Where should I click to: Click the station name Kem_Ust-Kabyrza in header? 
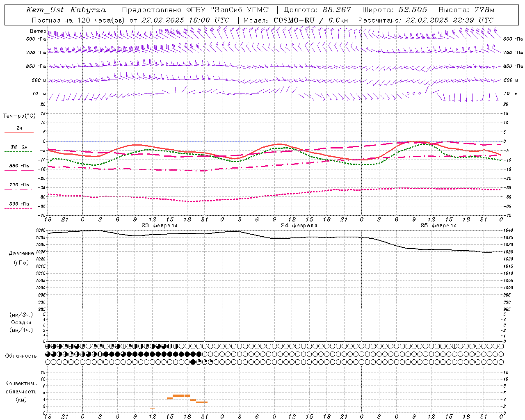(x=66, y=10)
